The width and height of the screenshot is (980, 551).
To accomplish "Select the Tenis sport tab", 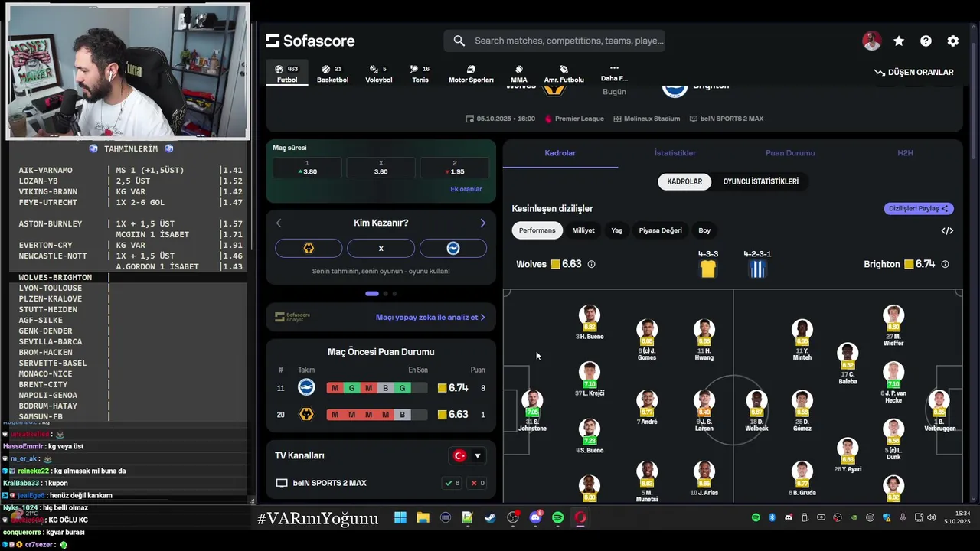I will point(420,73).
